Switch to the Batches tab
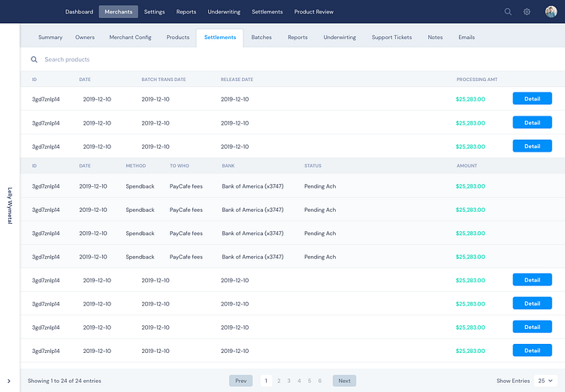This screenshot has height=392, width=565. click(261, 37)
